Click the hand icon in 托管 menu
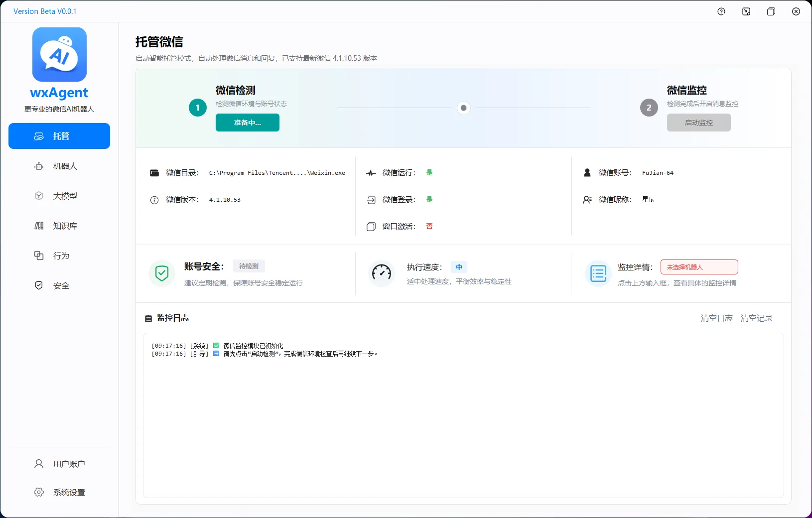The width and height of the screenshot is (812, 518). tap(39, 136)
